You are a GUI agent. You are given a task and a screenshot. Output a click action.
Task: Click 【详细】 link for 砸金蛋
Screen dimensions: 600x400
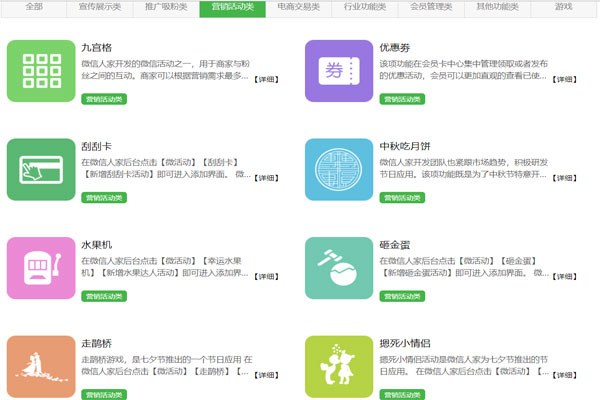pyautogui.click(x=564, y=276)
